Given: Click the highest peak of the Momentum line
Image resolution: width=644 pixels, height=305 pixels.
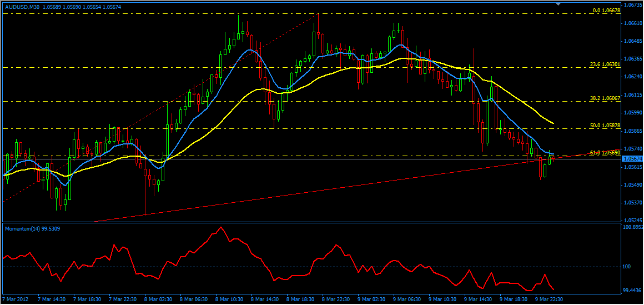Looking at the screenshot, I should pos(221,227).
